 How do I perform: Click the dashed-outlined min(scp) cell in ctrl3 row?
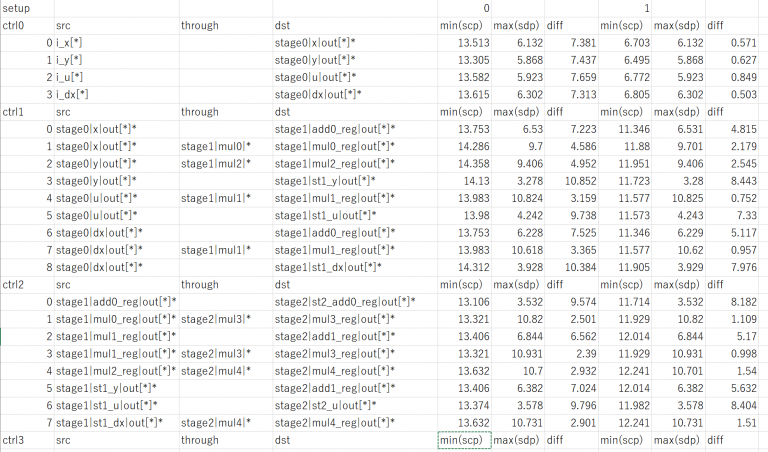click(464, 441)
